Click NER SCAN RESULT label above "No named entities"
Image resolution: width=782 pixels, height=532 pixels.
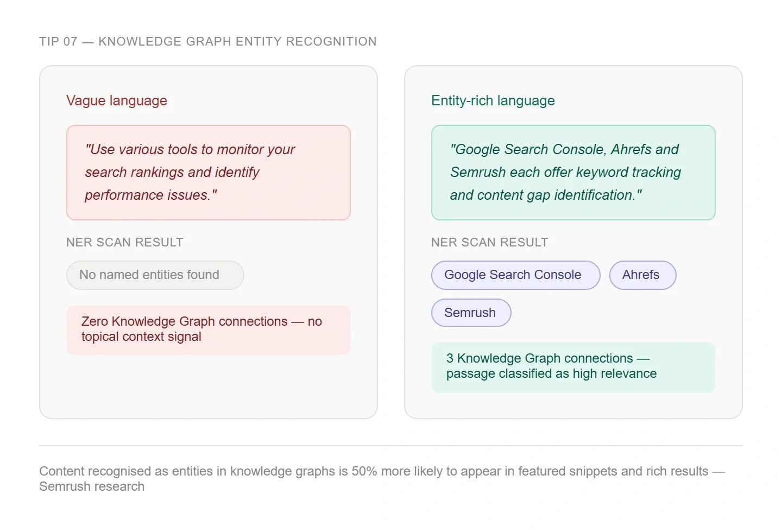[x=125, y=243]
